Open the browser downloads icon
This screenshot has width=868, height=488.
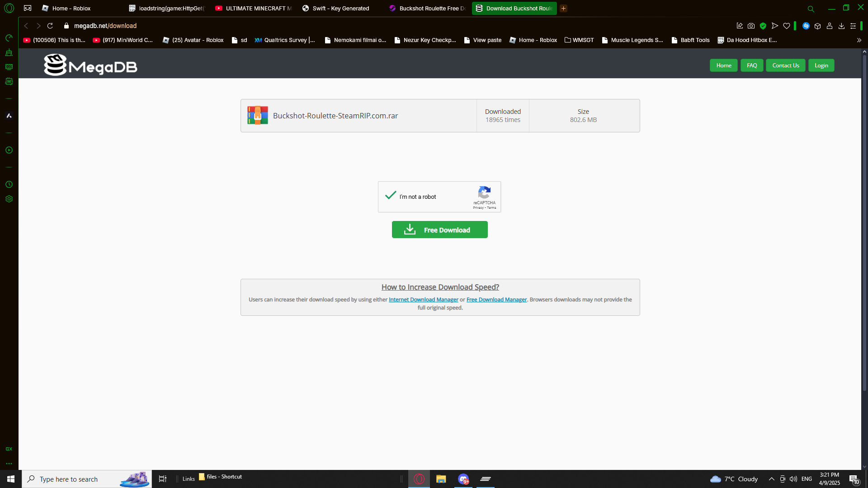841,26
